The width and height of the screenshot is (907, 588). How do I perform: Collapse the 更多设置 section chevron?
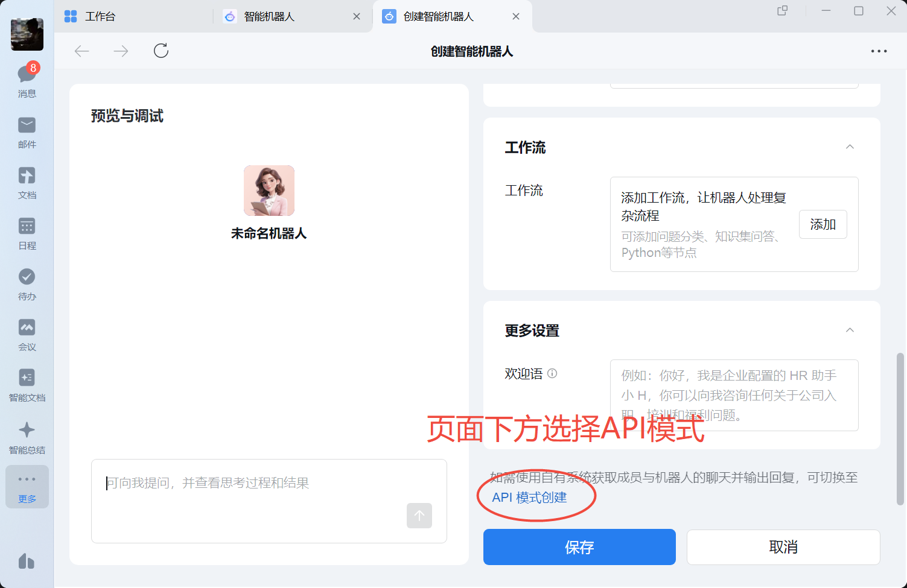[850, 330]
